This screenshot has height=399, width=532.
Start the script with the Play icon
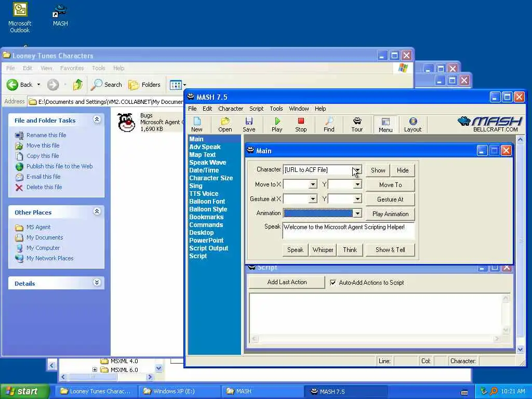(x=277, y=125)
